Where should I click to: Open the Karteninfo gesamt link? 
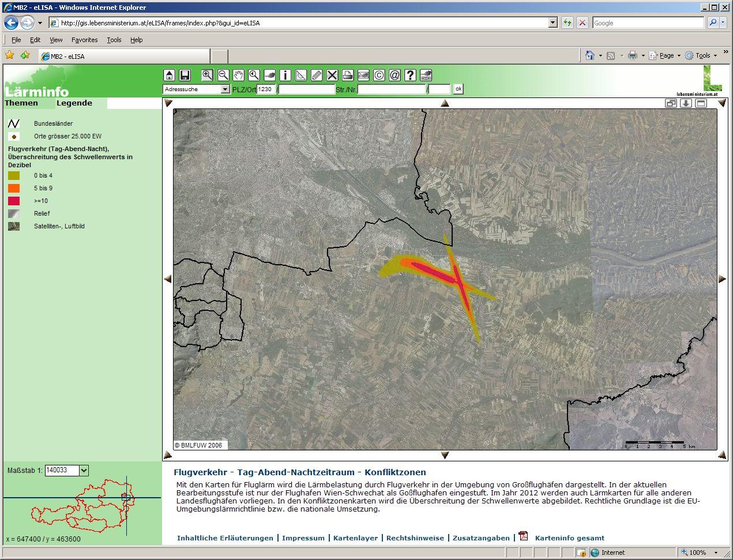(x=570, y=538)
